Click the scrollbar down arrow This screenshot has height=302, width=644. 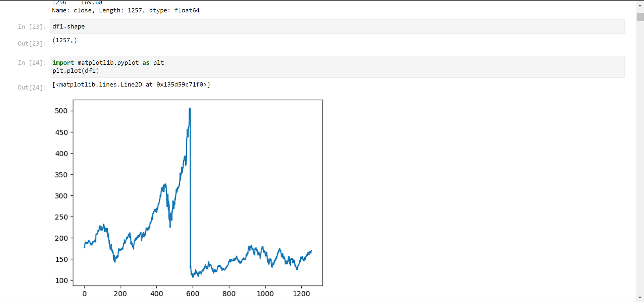(640, 298)
